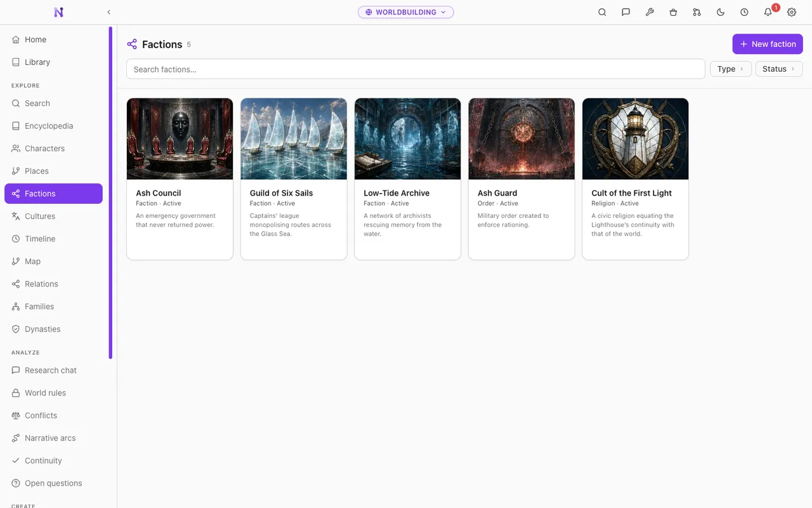The image size is (812, 508).
Task: Click the Cult of the First Light thumbnail
Action: [x=635, y=138]
